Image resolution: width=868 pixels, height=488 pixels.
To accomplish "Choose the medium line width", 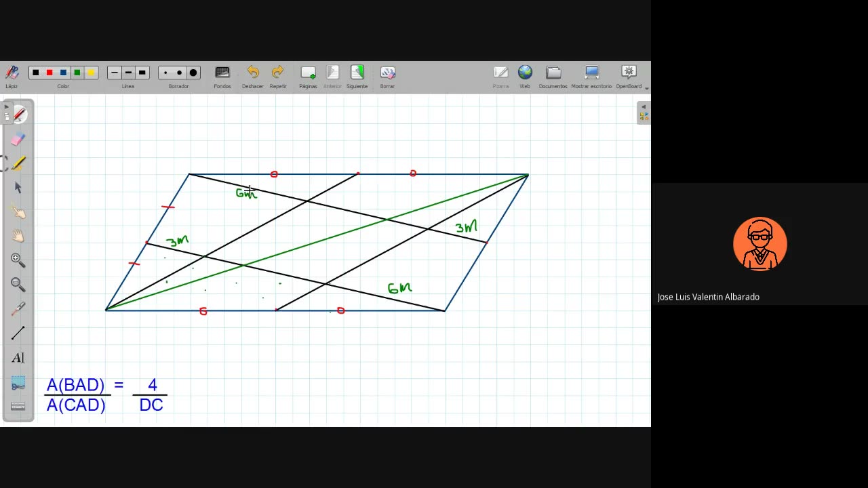I will [128, 73].
